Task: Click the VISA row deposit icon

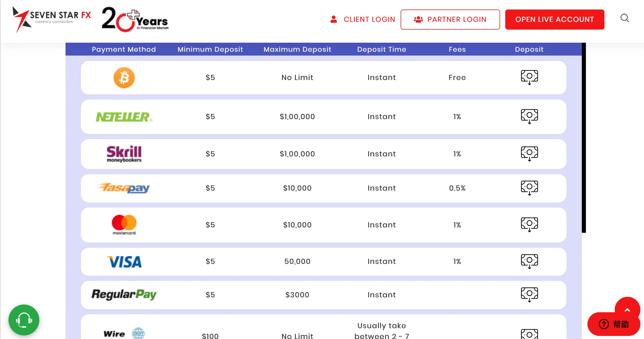Action: pyautogui.click(x=529, y=261)
